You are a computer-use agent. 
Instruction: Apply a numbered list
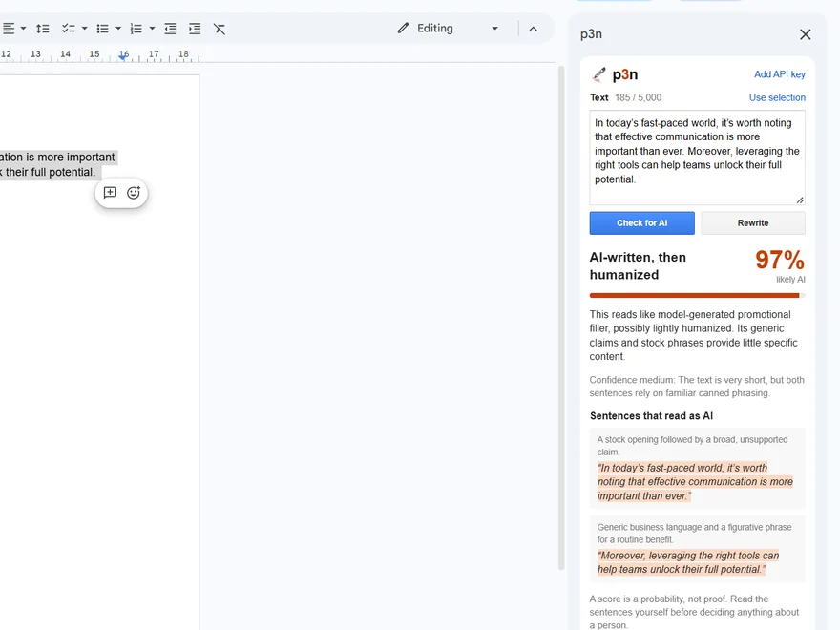136,29
